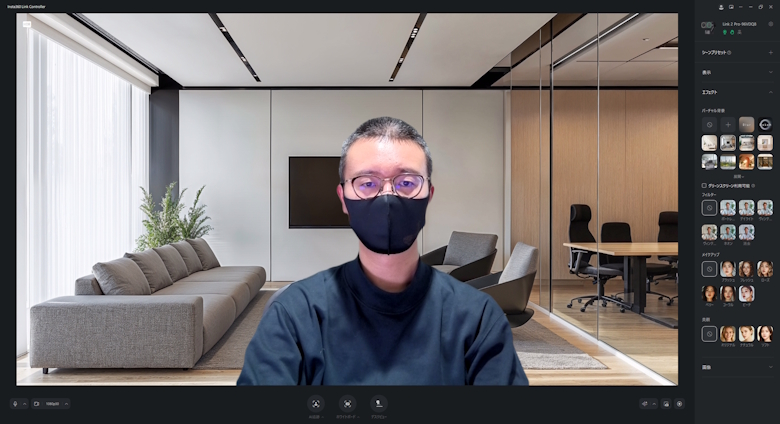780x424 pixels.
Task: Click the desk view mode icon
Action: coord(379,403)
